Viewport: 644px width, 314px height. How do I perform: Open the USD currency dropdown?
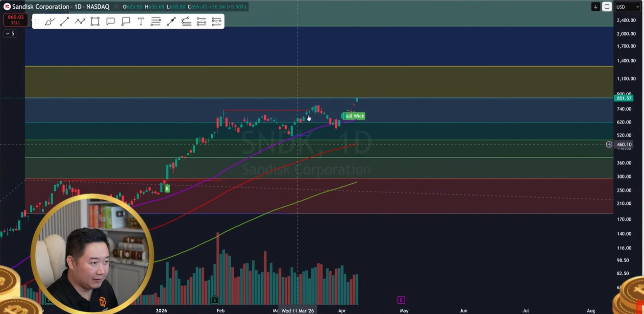(x=627, y=7)
